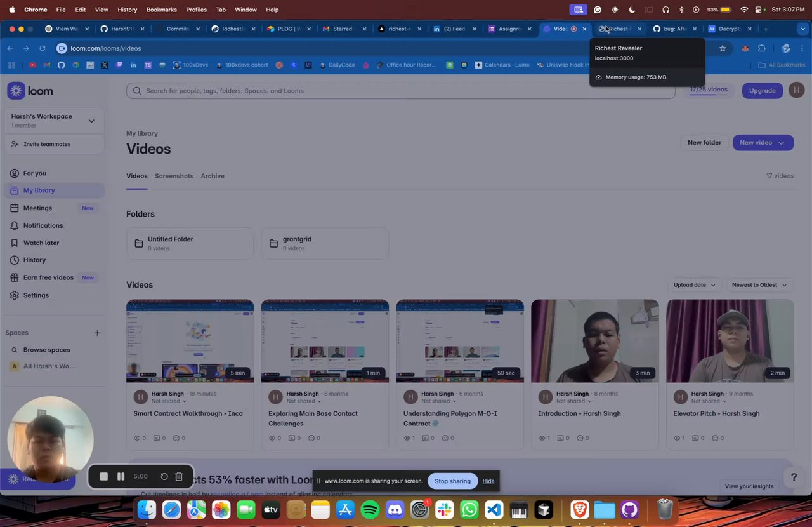This screenshot has width=812, height=527.
Task: Pause the Loom recording
Action: (x=121, y=476)
